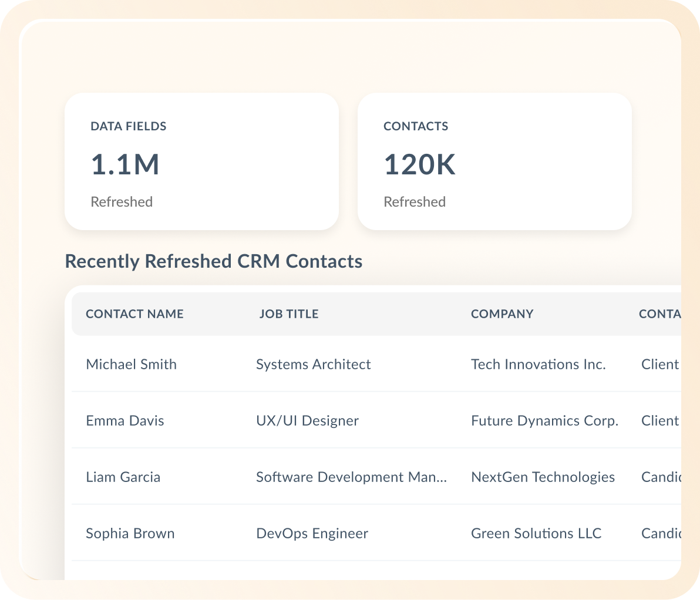Select Sophia Brown contact name
The image size is (700, 600).
[130, 534]
